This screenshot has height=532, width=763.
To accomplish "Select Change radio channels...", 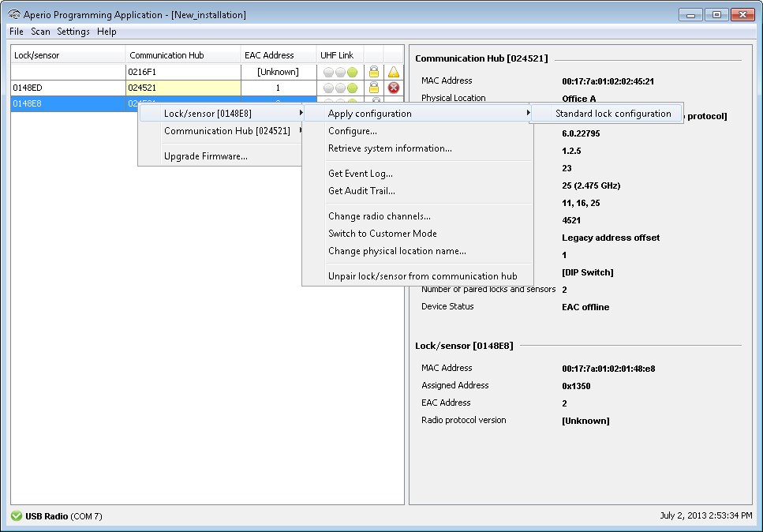I will 417,216.
